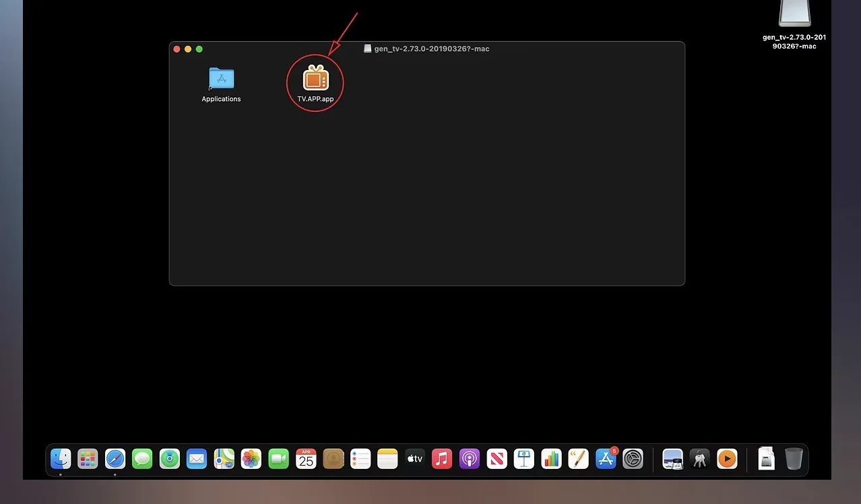Open System Preferences from the Dock
Viewport: 861px width, 504px height.
point(633,459)
